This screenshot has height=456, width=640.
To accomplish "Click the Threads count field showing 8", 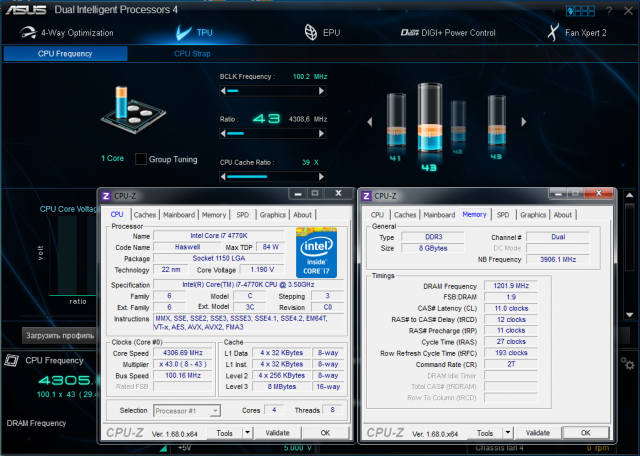I will (332, 410).
